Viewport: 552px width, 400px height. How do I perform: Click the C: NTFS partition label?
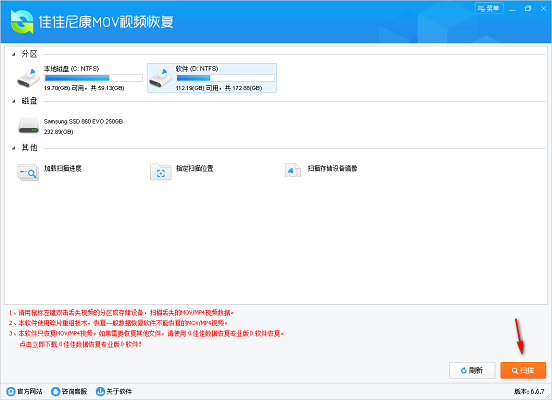[71, 69]
